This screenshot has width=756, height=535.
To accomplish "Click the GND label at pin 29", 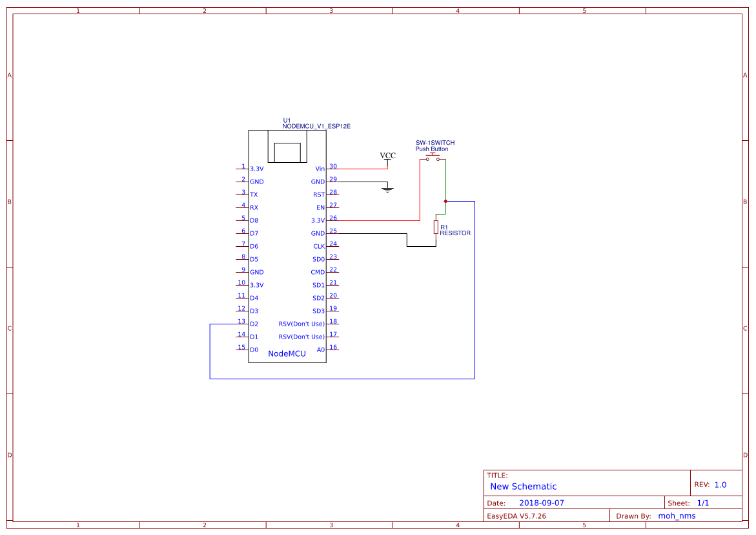I will pos(318,182).
